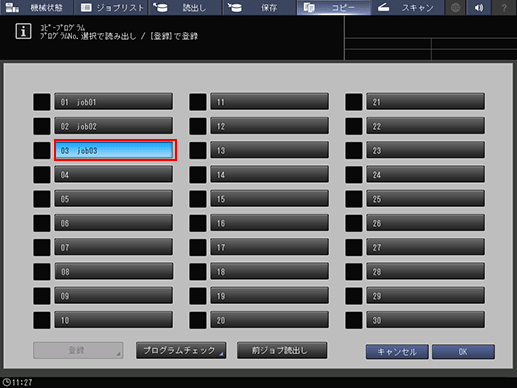Select program slot 19

coord(270,296)
